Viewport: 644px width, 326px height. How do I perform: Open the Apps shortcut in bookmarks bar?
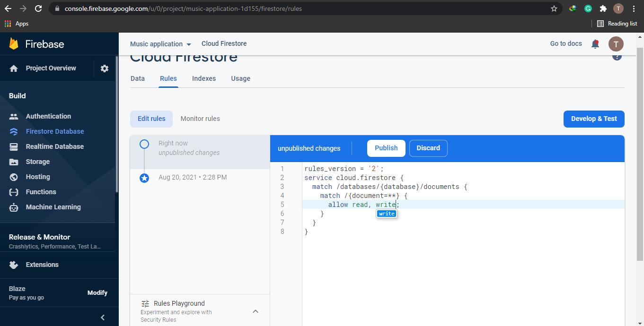tap(17, 24)
